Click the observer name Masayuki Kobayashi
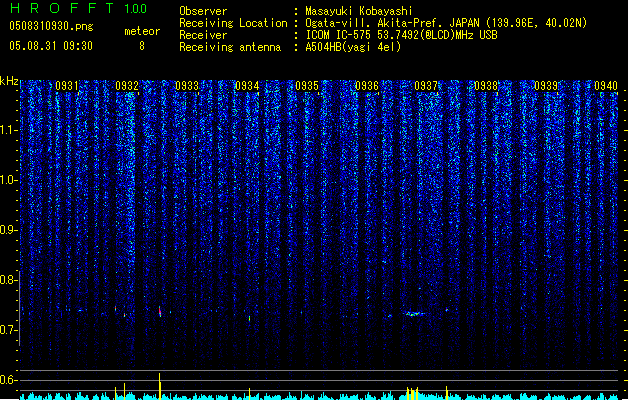This screenshot has height=400, width=629. (x=359, y=11)
